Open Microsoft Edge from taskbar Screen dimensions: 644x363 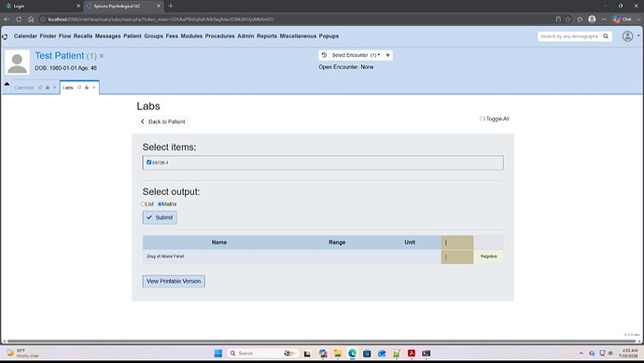tap(353, 353)
